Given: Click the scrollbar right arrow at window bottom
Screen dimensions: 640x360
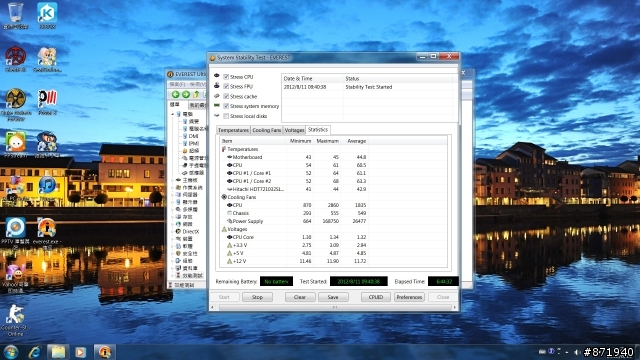Looking at the screenshot, I should pyautogui.click(x=455, y=307).
